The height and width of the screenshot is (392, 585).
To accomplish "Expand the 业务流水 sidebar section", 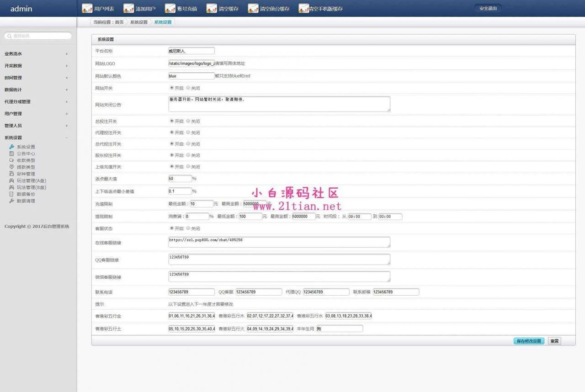I will 66,54.
